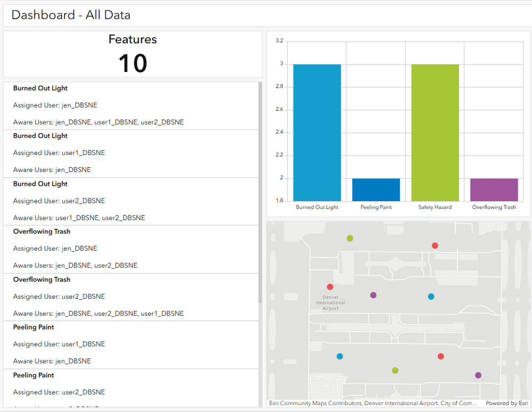Viewport: 532px width, 412px height.
Task: Select the lowest red point on map
Action: click(x=441, y=356)
